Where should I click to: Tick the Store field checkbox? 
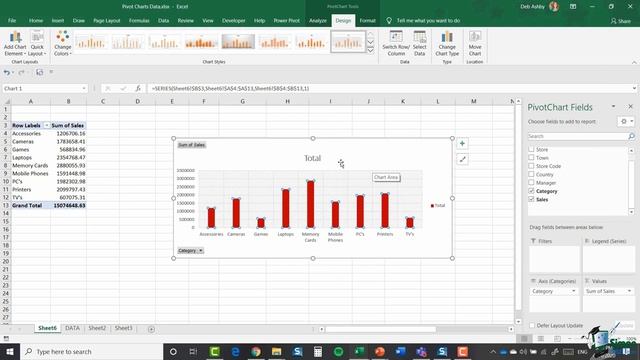coord(531,149)
